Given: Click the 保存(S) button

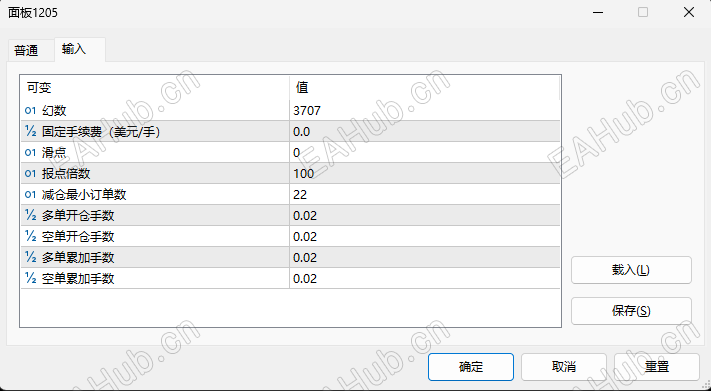Looking at the screenshot, I should (631, 311).
